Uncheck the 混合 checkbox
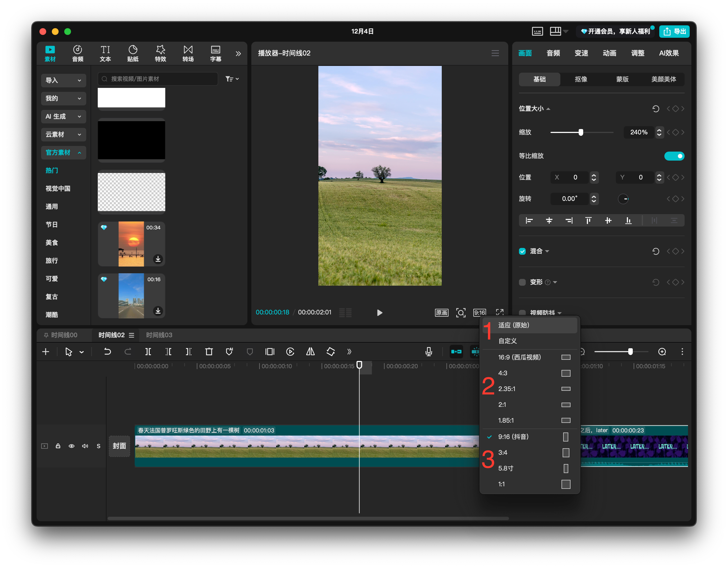This screenshot has width=728, height=568. [522, 251]
